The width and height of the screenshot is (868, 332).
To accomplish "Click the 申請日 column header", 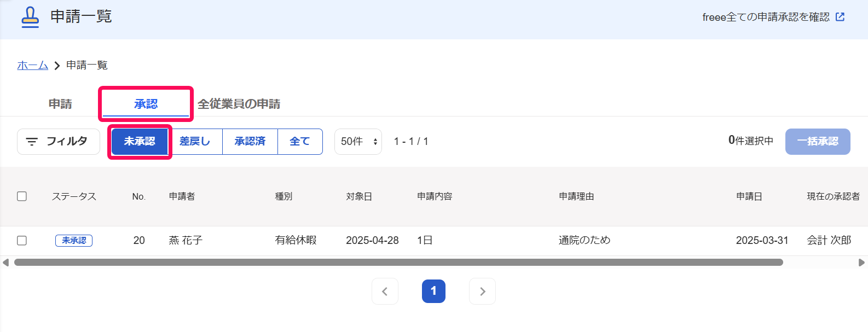I will (x=749, y=196).
